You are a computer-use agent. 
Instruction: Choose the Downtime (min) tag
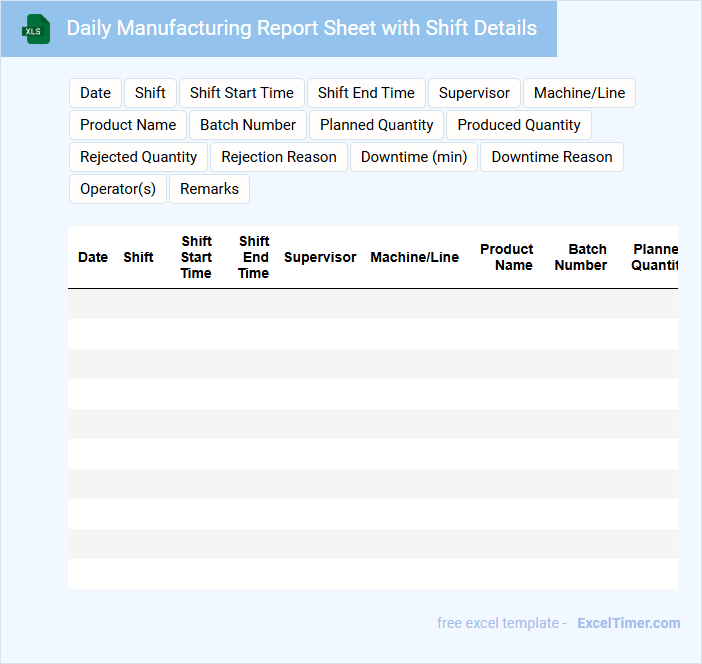pyautogui.click(x=414, y=157)
